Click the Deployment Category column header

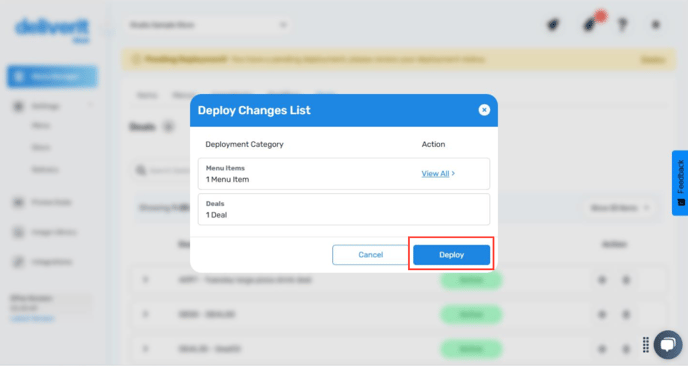click(244, 144)
